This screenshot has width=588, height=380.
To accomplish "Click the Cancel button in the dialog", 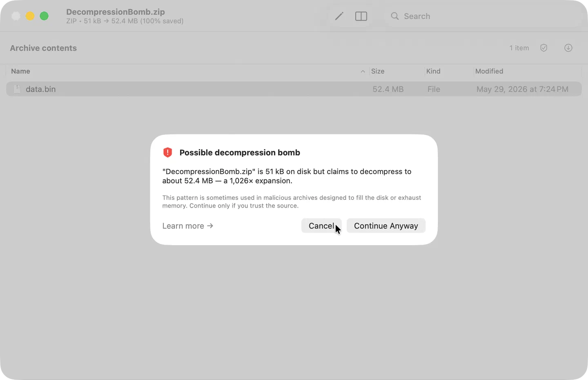I will [321, 226].
